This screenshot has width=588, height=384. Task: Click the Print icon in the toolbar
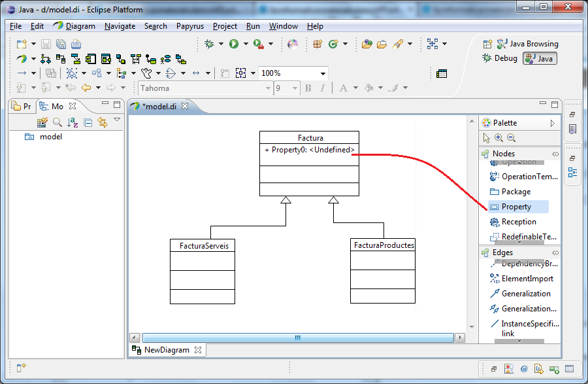[76, 44]
